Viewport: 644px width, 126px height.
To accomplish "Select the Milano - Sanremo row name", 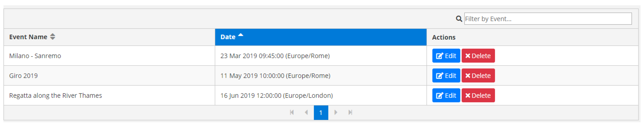I will pos(35,56).
